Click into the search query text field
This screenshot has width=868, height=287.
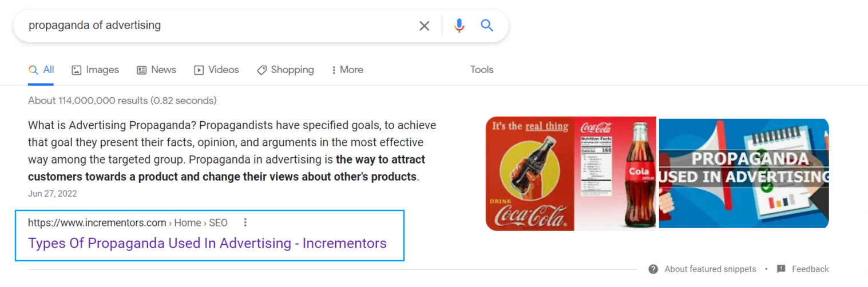click(217, 26)
